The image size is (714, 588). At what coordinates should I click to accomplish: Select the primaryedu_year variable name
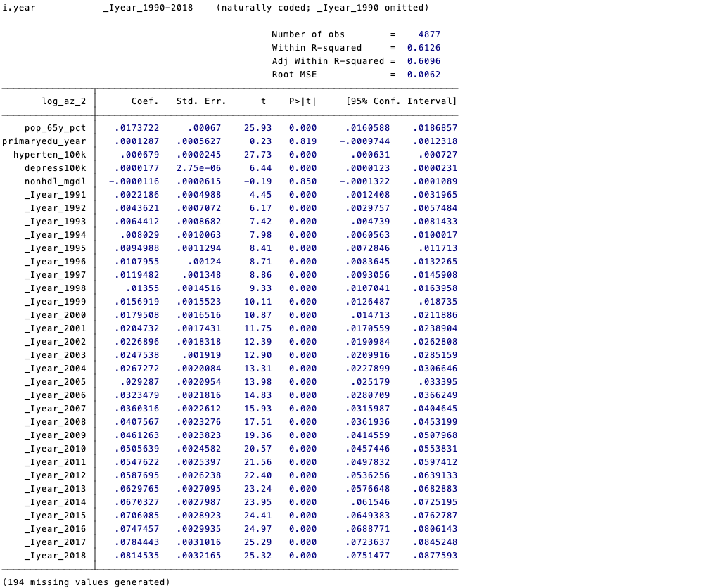tap(44, 141)
